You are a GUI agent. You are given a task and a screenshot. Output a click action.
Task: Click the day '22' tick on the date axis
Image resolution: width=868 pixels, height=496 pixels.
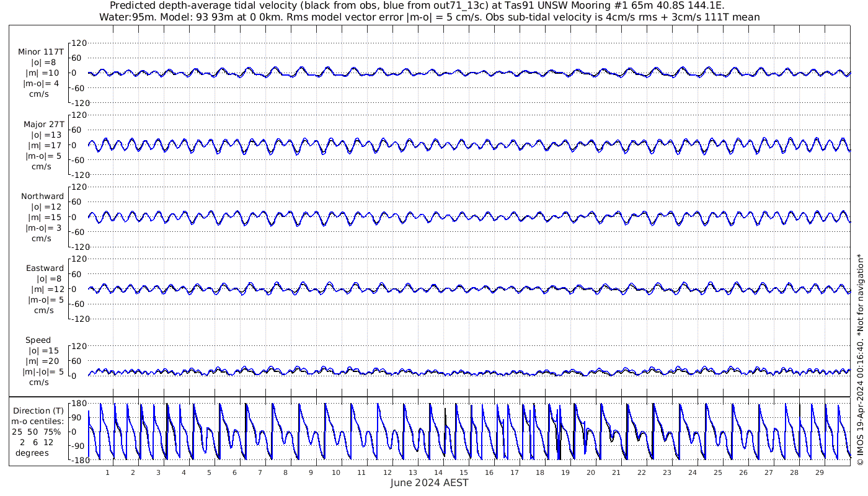(641, 472)
